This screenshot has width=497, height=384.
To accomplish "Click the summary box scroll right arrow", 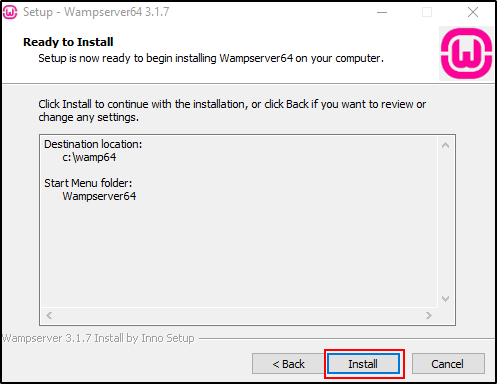I will [x=429, y=315].
